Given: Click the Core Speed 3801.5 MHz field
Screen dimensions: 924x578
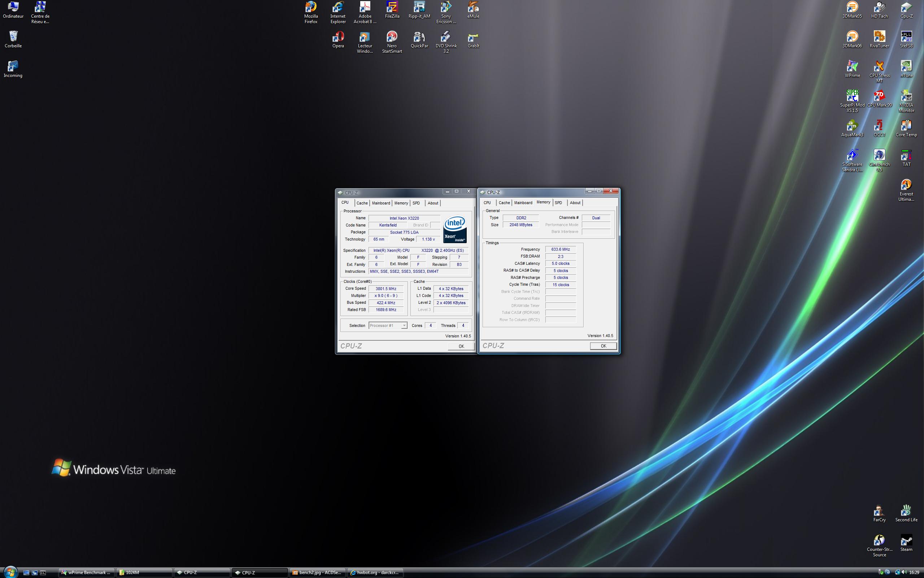Looking at the screenshot, I should 385,289.
